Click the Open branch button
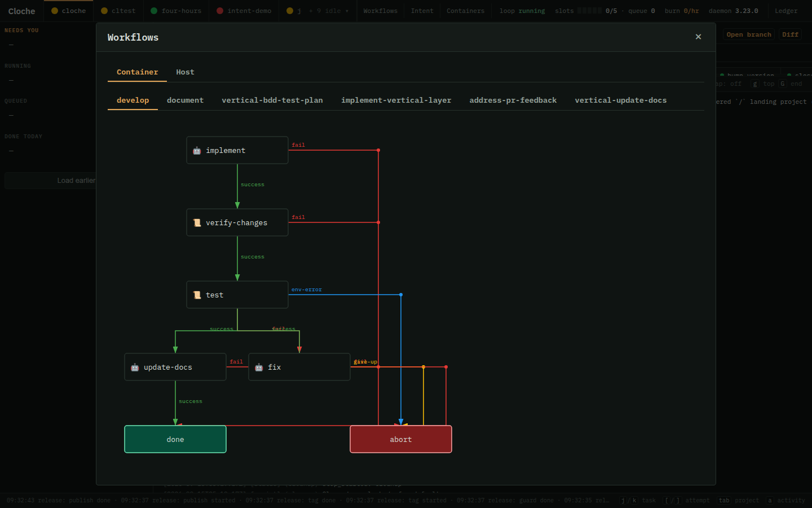The width and height of the screenshot is (812, 508). (749, 34)
